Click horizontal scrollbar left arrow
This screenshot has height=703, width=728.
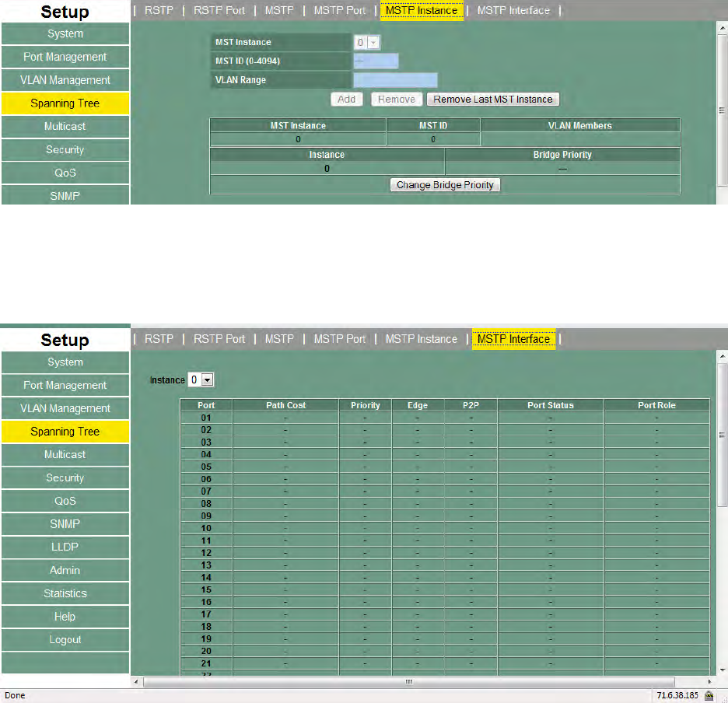pos(136,682)
